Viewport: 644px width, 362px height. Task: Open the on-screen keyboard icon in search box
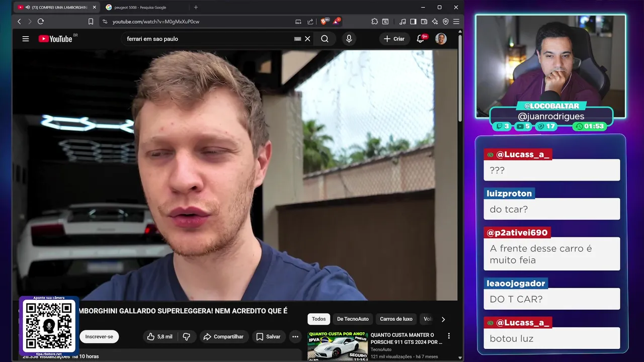point(297,39)
